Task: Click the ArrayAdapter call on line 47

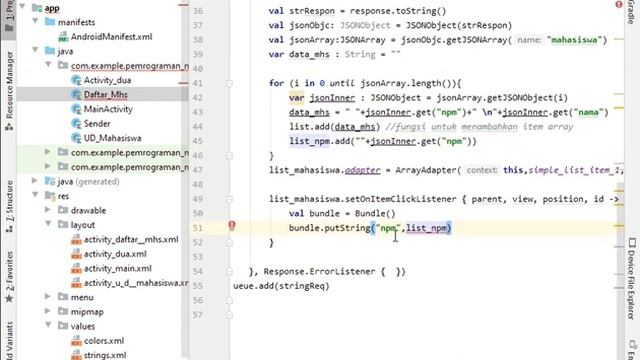Action: pos(425,170)
